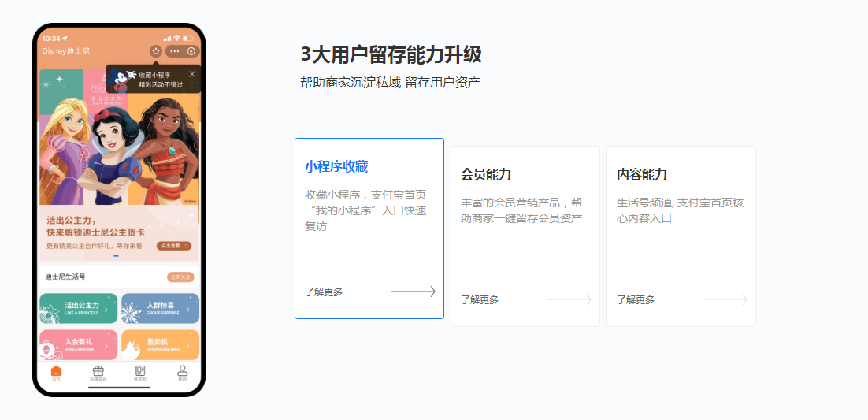
Task: Tap the 点击查看 button on the banner
Action: [x=174, y=246]
